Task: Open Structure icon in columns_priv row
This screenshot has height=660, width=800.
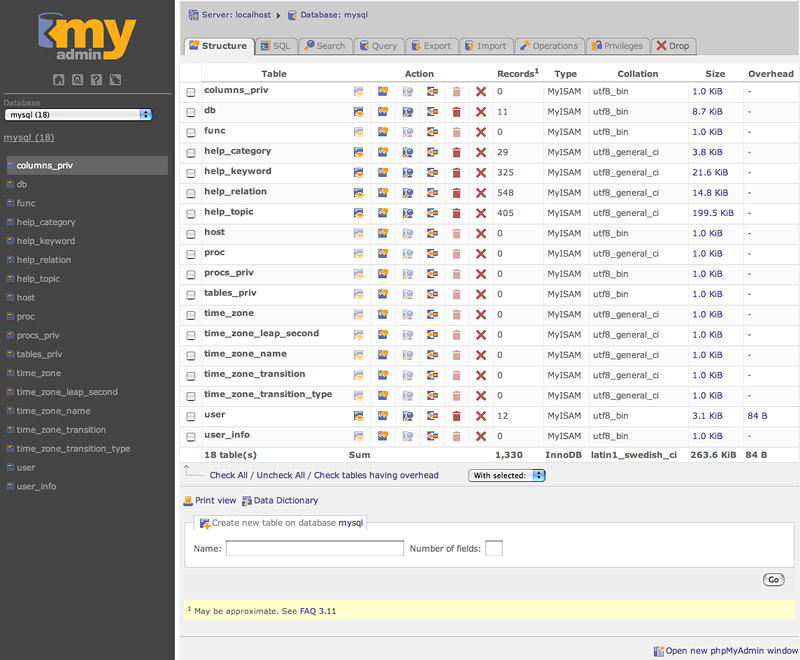Action: [x=383, y=91]
